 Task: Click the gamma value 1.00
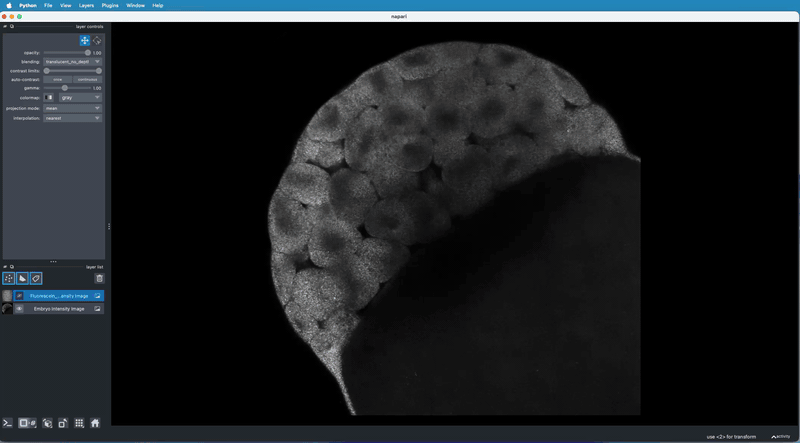97,88
